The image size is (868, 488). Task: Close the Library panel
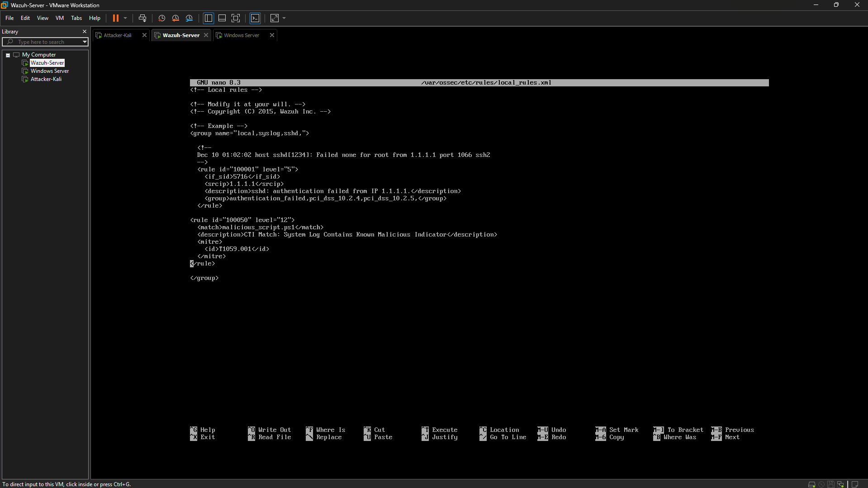(x=84, y=32)
